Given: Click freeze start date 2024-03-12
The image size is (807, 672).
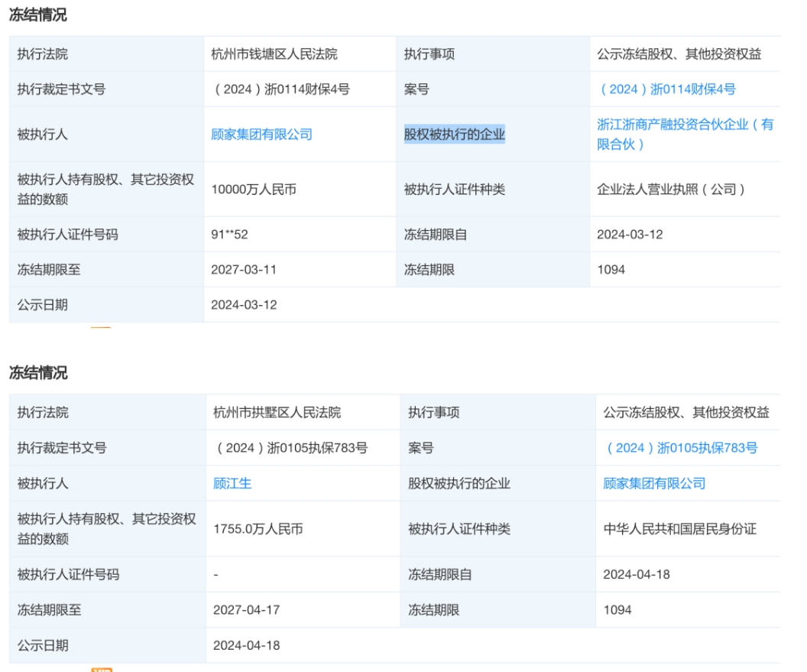Looking at the screenshot, I should tap(630, 234).
